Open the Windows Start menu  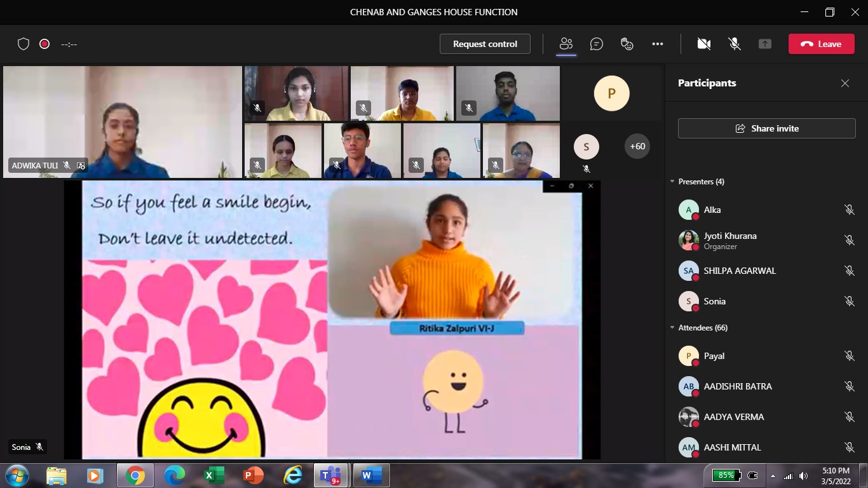[17, 475]
